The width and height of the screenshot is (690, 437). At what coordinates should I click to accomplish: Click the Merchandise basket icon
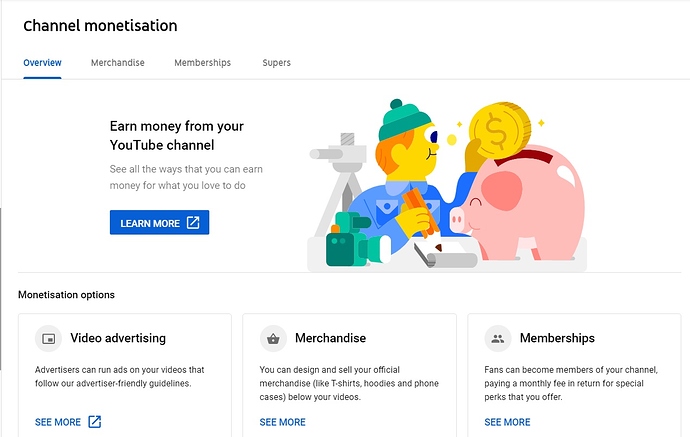point(273,338)
